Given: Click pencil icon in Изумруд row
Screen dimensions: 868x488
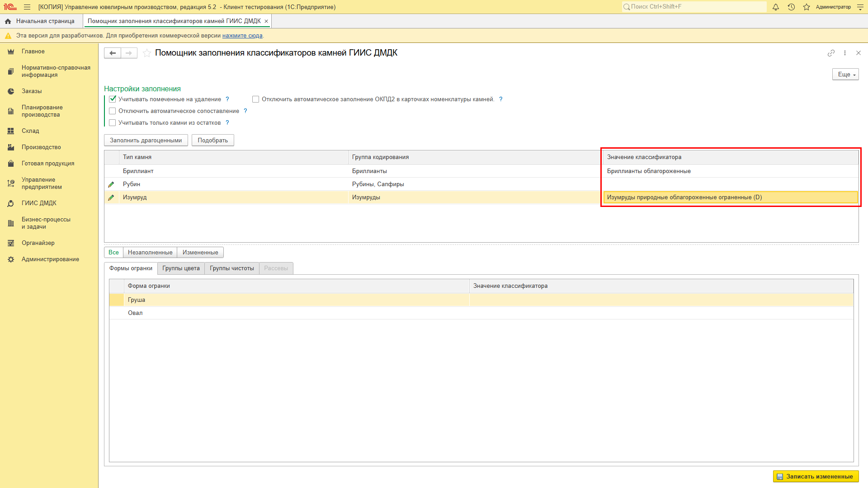Looking at the screenshot, I should coord(111,197).
